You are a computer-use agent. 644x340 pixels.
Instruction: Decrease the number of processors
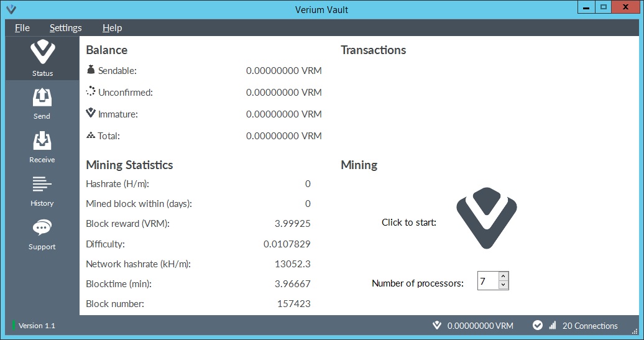pyautogui.click(x=504, y=285)
